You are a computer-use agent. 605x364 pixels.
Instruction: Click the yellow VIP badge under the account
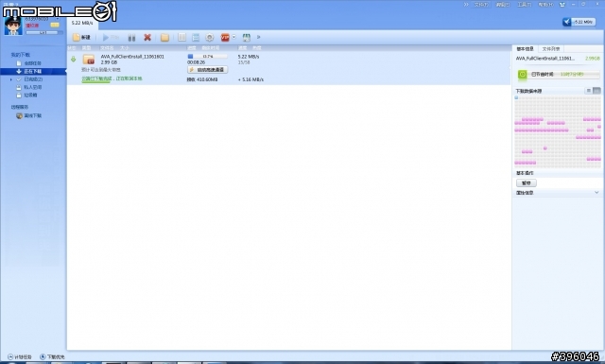[55, 26]
